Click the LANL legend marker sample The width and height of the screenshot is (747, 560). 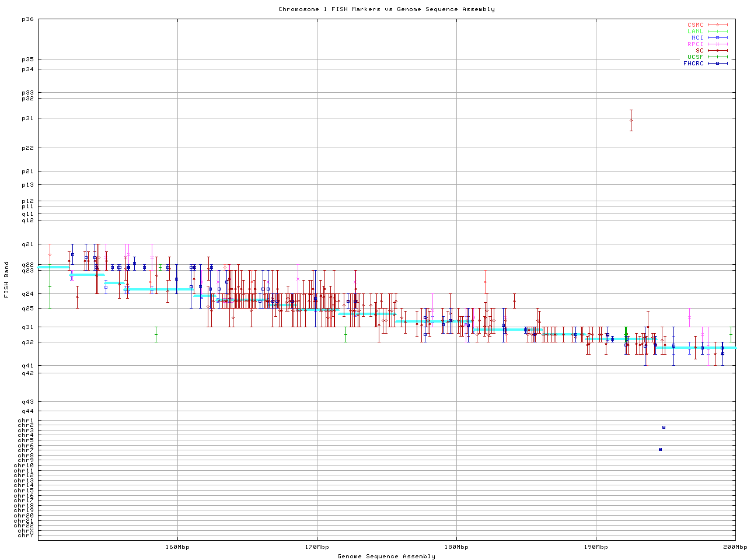point(717,32)
